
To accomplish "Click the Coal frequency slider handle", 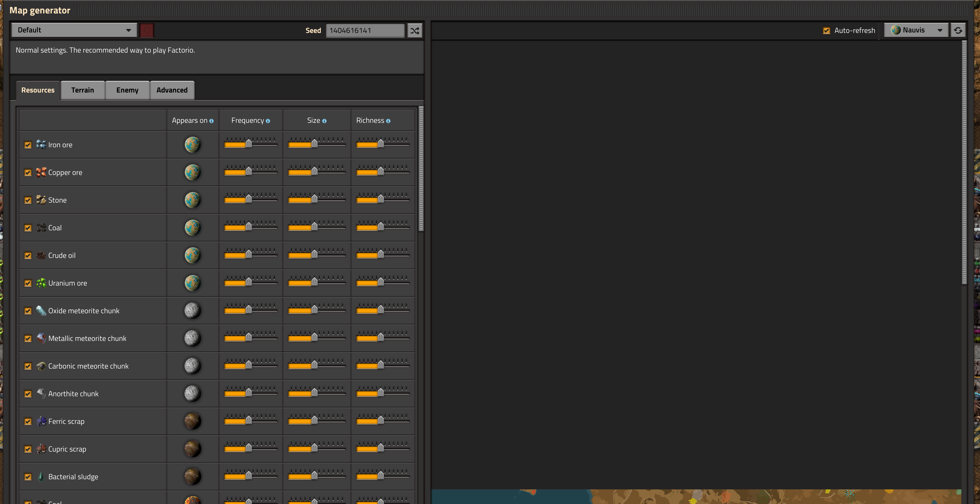I will (x=248, y=227).
